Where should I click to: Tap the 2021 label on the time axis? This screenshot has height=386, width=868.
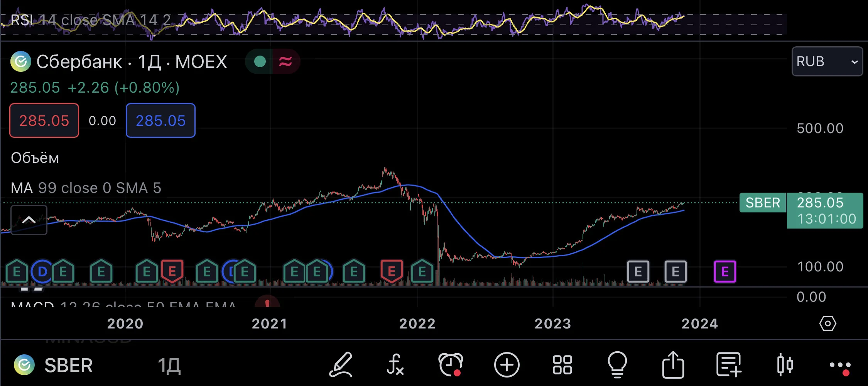pyautogui.click(x=270, y=323)
